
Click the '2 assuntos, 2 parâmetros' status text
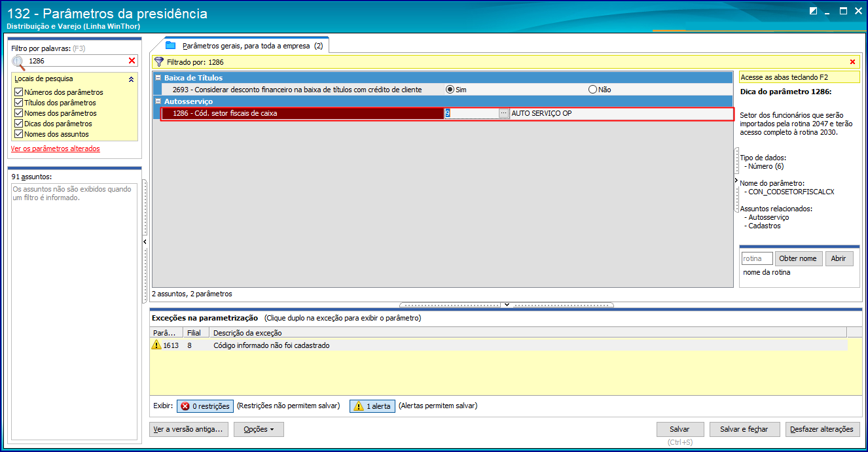(x=192, y=294)
